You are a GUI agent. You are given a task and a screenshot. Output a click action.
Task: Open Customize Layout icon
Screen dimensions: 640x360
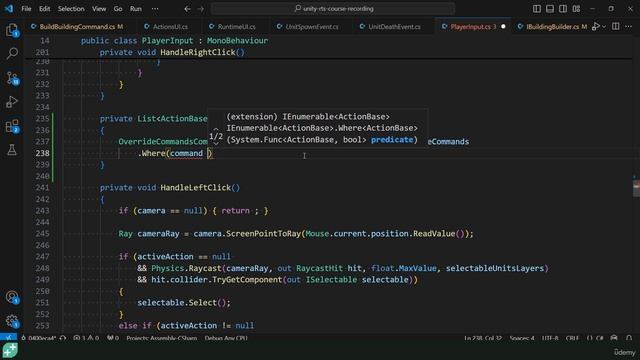tap(576, 9)
